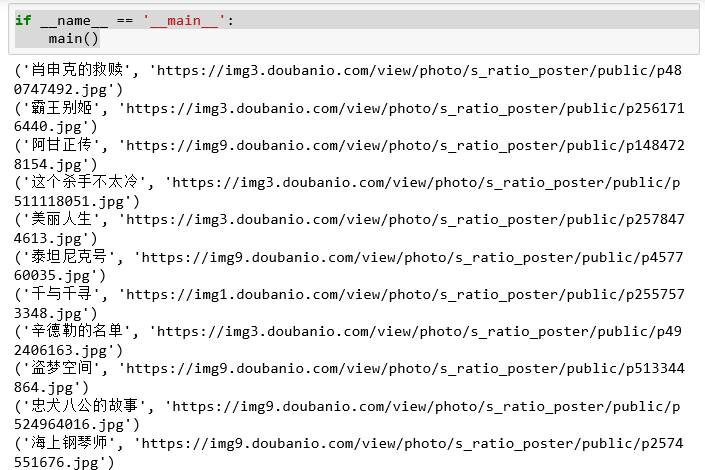The height and width of the screenshot is (470, 705).
Task: Select the movie title 这个杀手不太冷
Action: coord(85,182)
